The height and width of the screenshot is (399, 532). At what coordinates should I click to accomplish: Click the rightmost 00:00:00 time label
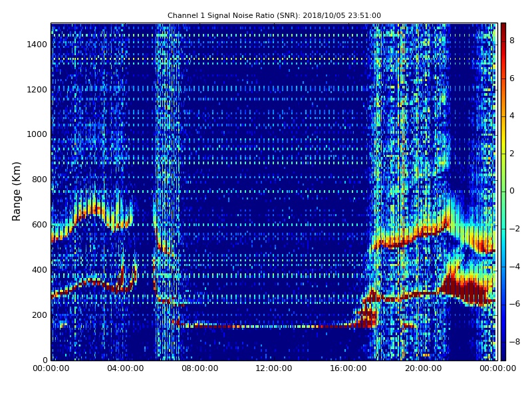(x=497, y=368)
